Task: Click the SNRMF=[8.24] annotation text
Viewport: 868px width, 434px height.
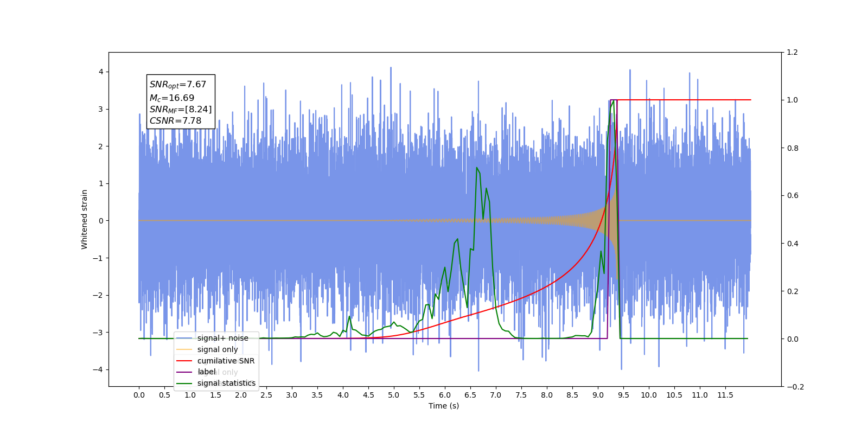Action: 181,110
